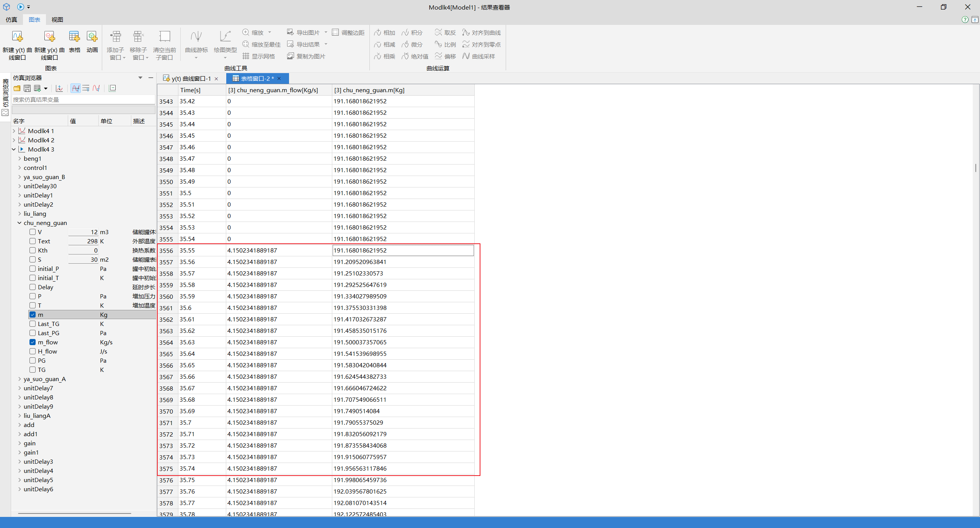Click the help question mark icon
The image size is (980, 528).
pos(965,20)
